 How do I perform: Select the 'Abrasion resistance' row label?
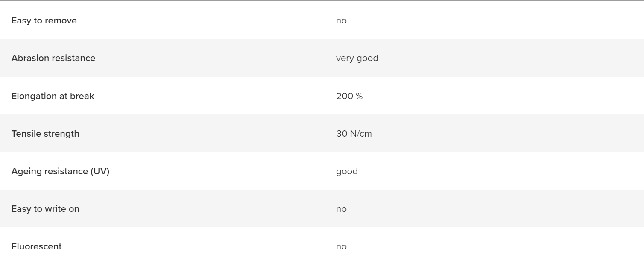(53, 58)
